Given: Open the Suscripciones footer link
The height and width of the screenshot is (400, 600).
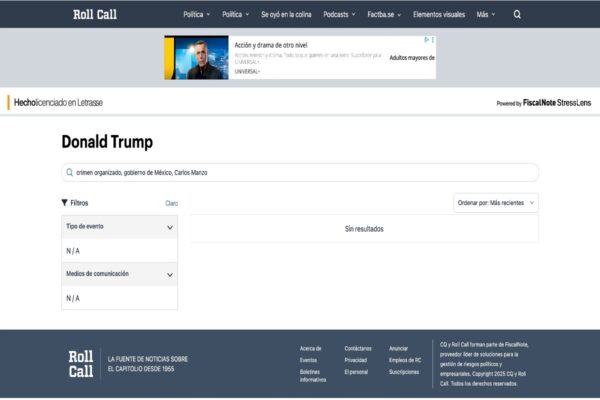Looking at the screenshot, I should coord(404,372).
